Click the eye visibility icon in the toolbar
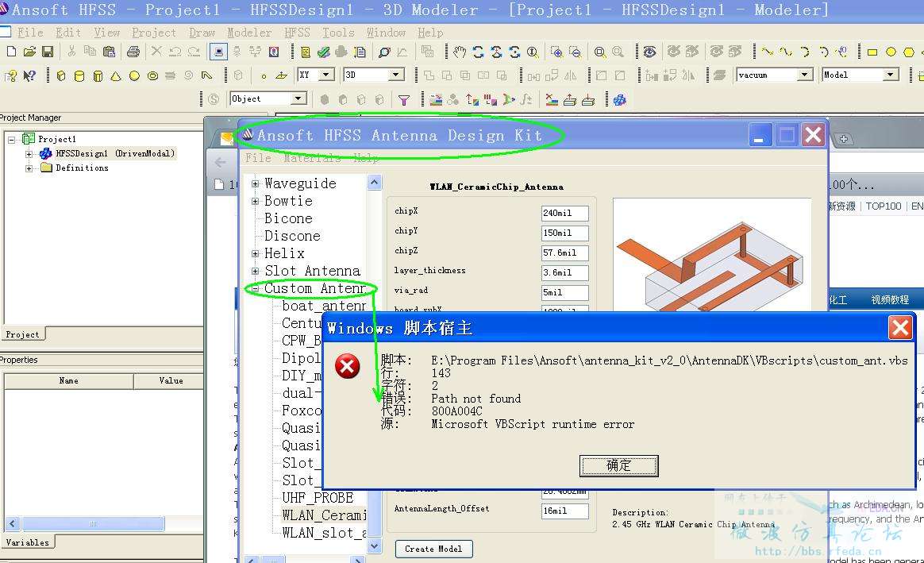924x563 pixels. tap(649, 52)
